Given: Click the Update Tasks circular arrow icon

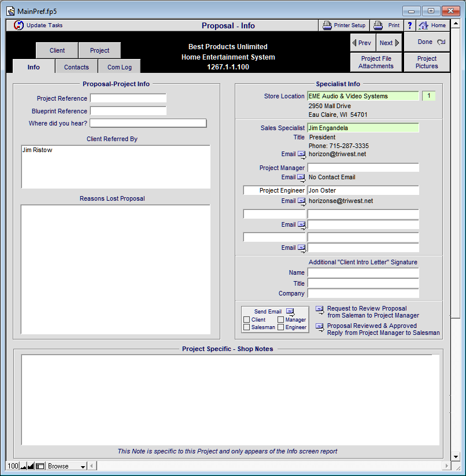Looking at the screenshot, I should click(19, 25).
